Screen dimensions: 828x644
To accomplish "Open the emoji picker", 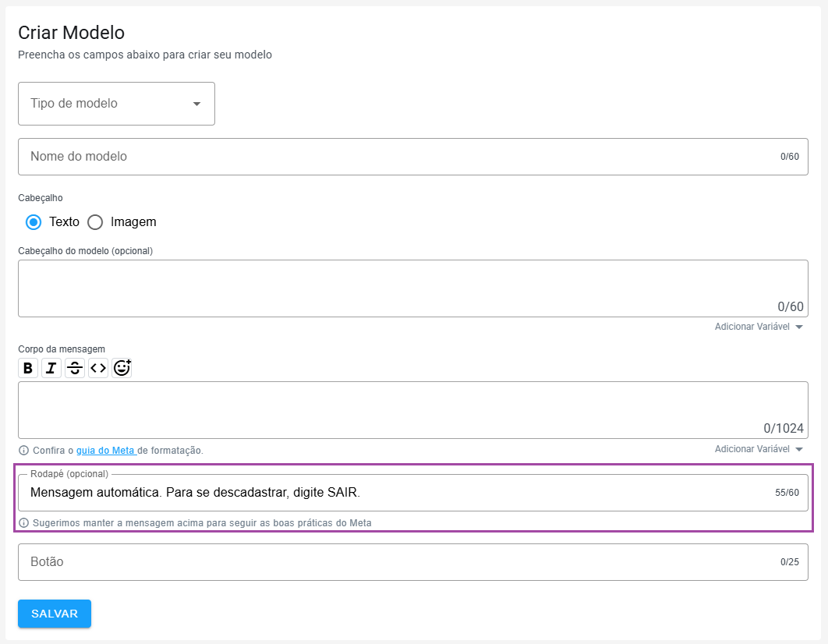I will click(x=122, y=368).
